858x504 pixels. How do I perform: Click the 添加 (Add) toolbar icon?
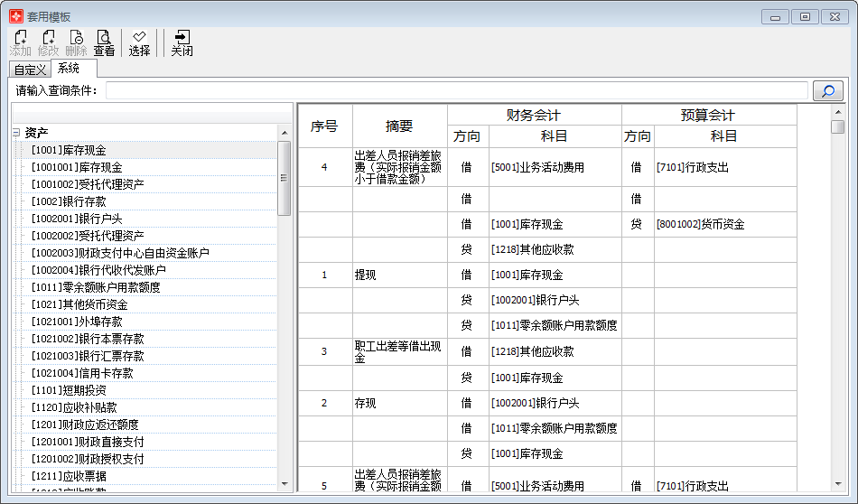click(x=20, y=42)
